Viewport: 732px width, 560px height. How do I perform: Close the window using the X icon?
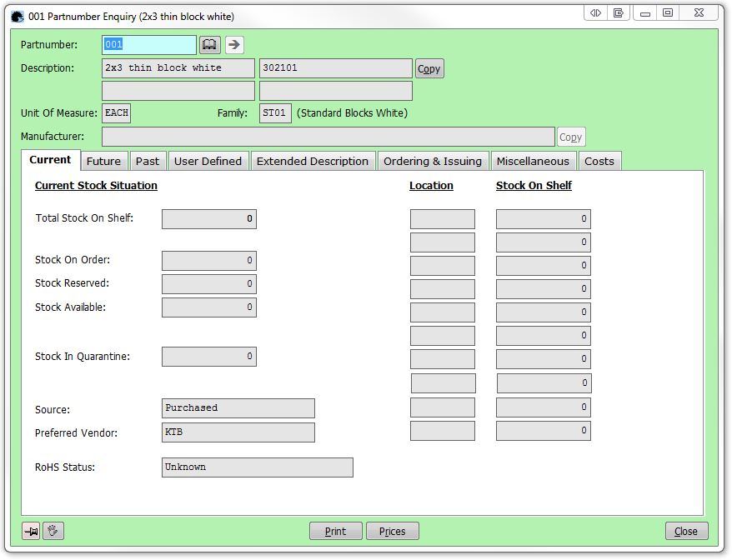pos(699,13)
